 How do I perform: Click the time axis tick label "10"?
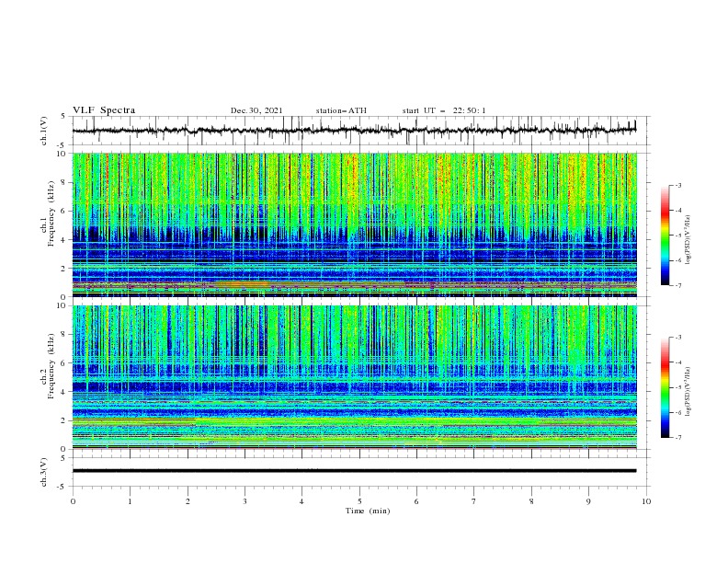(x=646, y=501)
